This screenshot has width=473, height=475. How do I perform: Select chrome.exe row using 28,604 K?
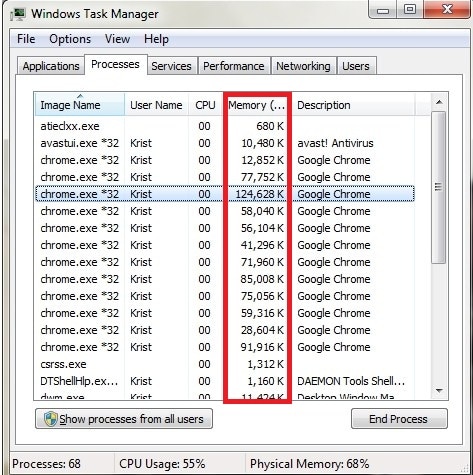tap(224, 330)
